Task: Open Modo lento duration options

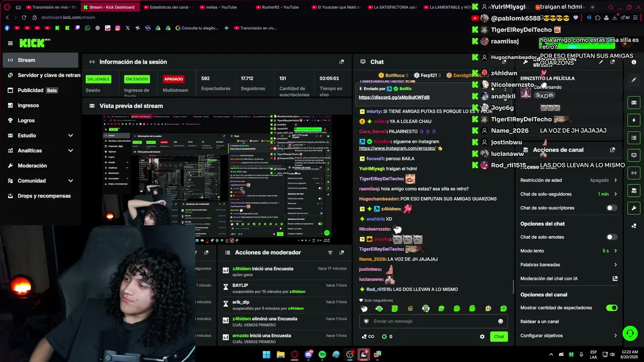Action: pos(569,251)
